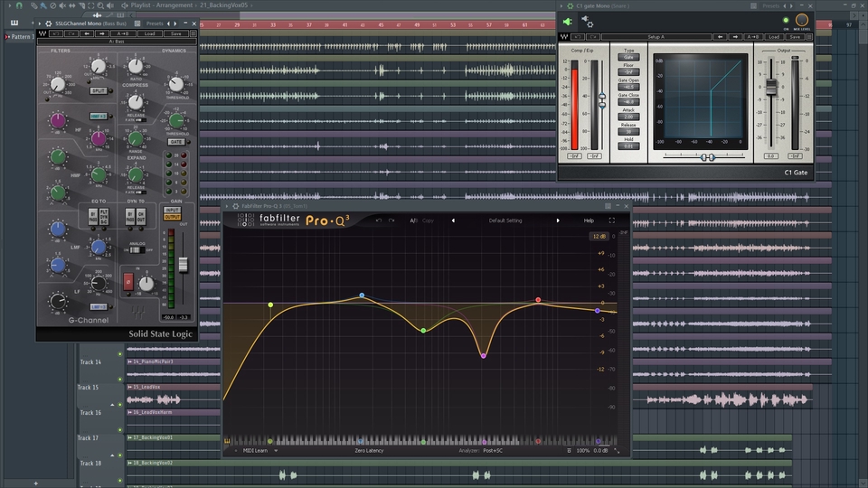
Task: Open C1 Gate Type selector showing Gate
Action: click(628, 57)
